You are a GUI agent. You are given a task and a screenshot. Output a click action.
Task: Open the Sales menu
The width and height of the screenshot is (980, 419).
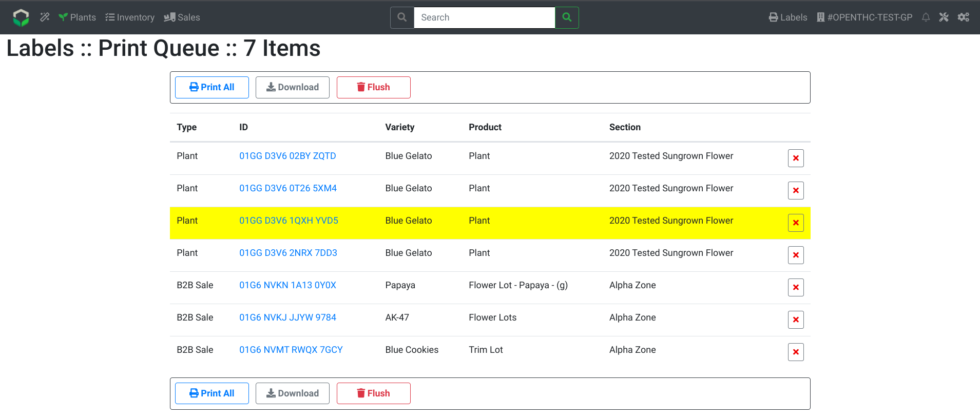(182, 17)
